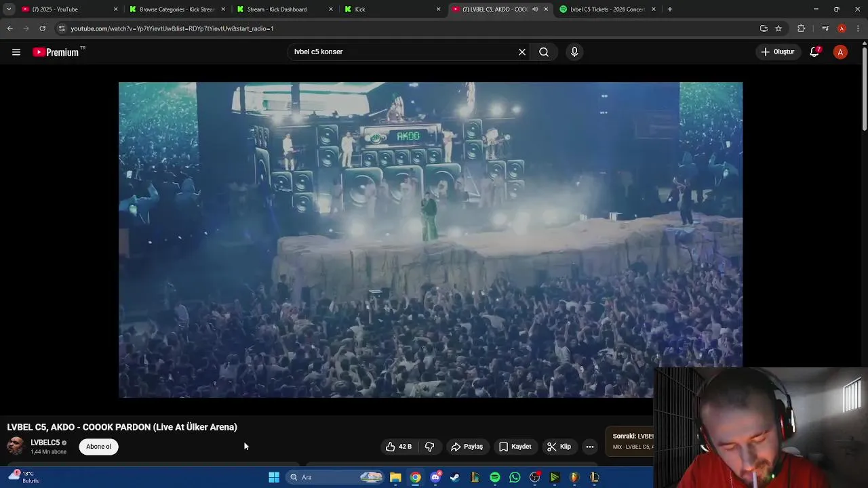Share the video via Paylaş

[x=467, y=447]
